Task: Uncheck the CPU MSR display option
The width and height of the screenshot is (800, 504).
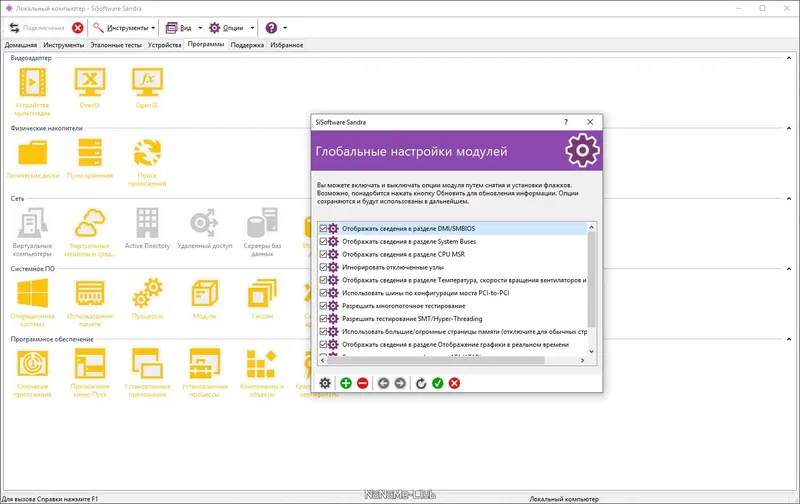Action: [323, 254]
